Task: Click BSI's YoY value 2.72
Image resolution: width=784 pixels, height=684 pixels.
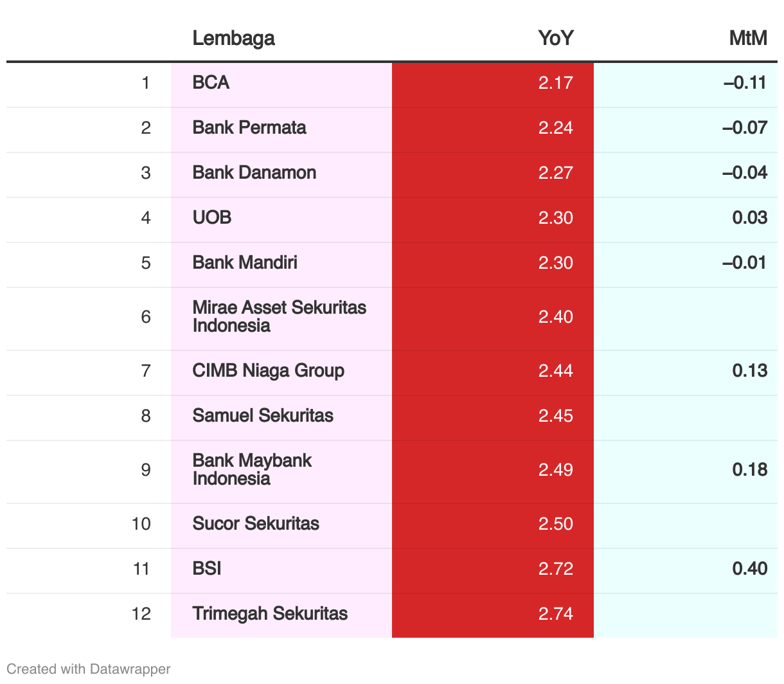Action: (555, 569)
